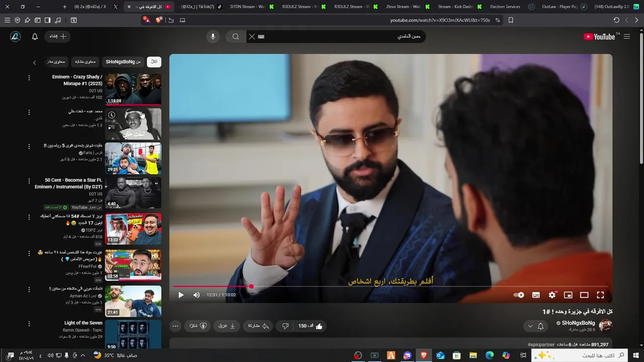Click the create (إنشاء) button
This screenshot has height=362, width=644.
coord(57,37)
